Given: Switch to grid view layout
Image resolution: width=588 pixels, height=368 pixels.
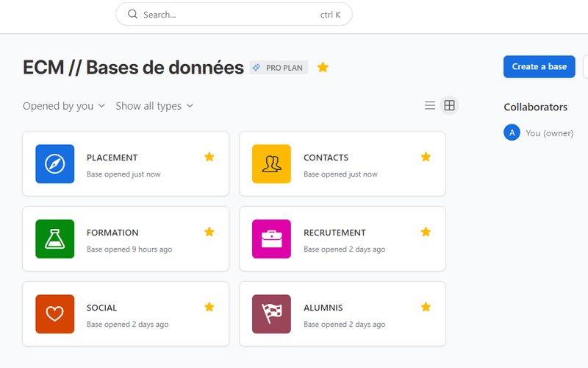Looking at the screenshot, I should click(x=450, y=105).
